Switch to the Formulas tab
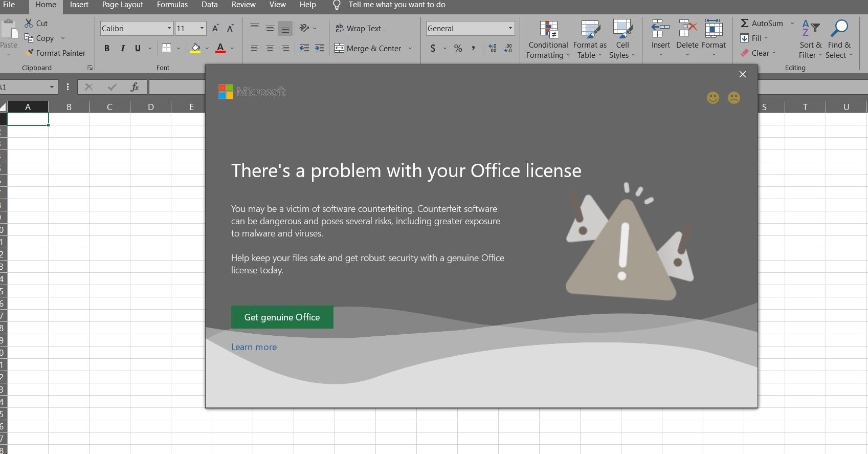The image size is (868, 454). click(172, 5)
